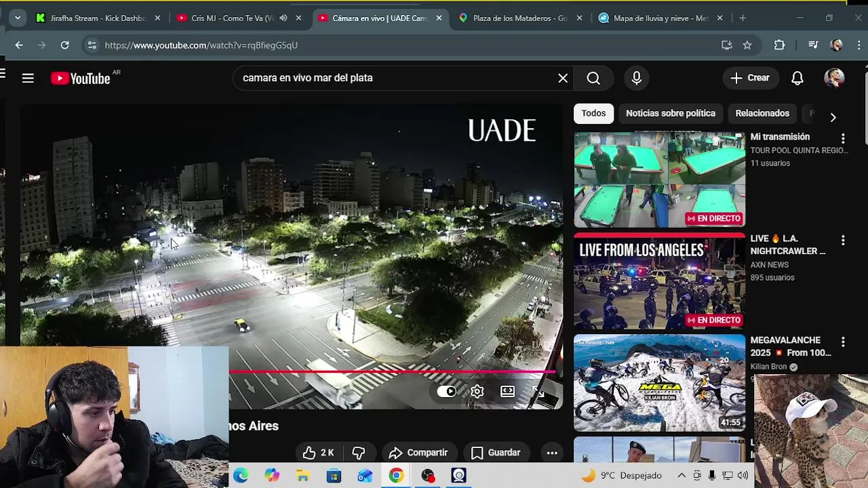Select Noticias sobre política chip
Screen dimensions: 868x488
[671, 113]
